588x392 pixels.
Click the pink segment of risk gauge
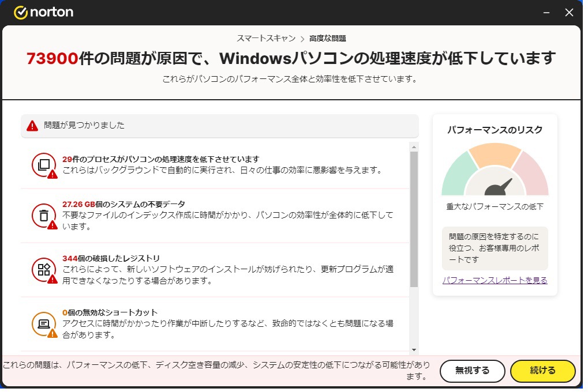pyautogui.click(x=534, y=176)
